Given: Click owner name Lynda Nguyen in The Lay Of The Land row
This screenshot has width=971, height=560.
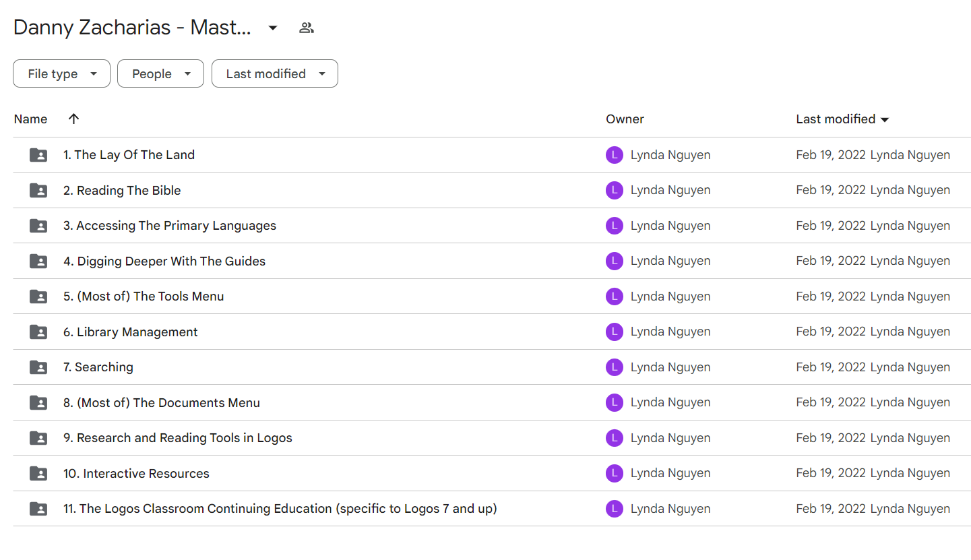Looking at the screenshot, I should click(x=670, y=155).
